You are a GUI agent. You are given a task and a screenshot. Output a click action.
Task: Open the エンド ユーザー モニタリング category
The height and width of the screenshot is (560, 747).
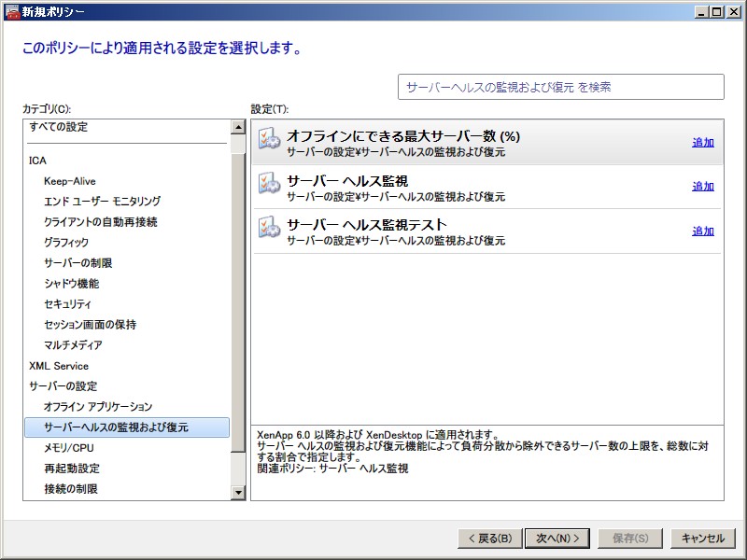point(102,202)
